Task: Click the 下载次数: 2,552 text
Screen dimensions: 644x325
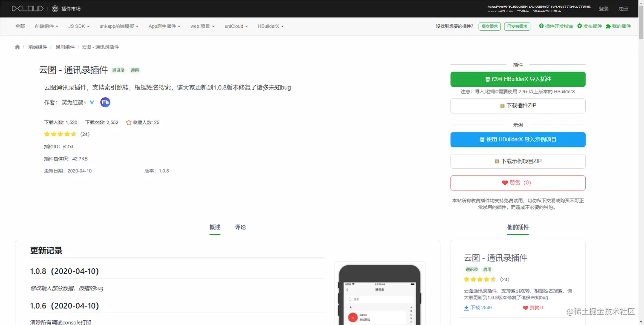Action: click(x=102, y=123)
